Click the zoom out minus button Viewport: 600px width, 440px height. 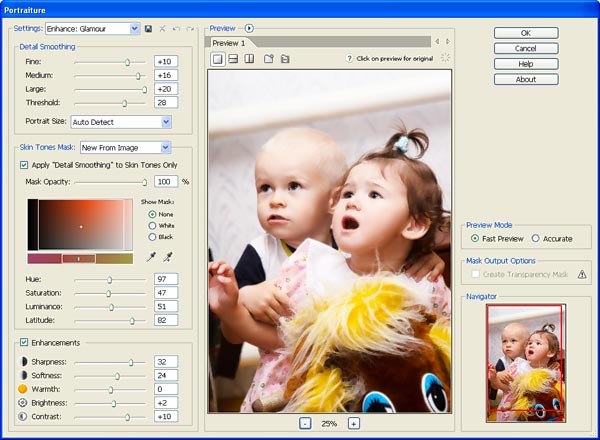tap(305, 423)
